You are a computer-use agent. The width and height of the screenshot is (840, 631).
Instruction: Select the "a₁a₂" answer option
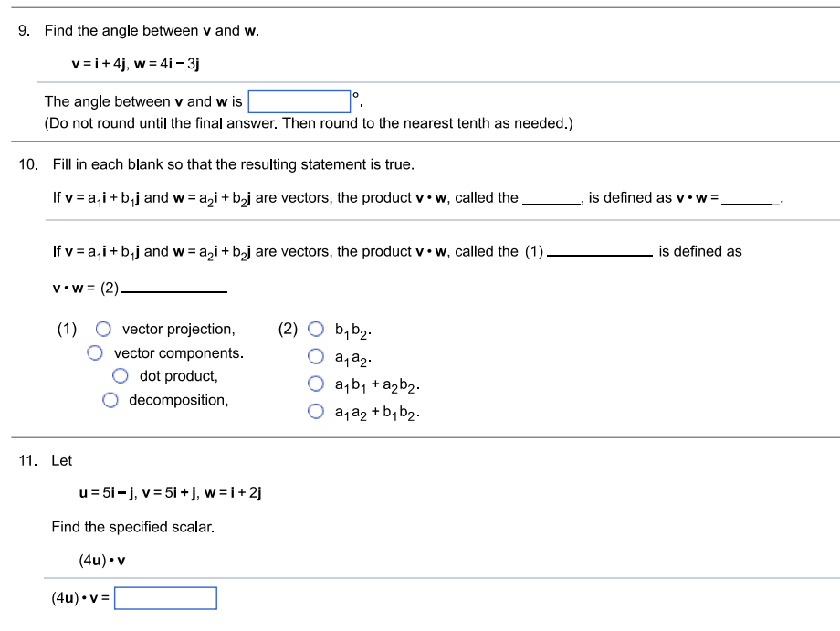[x=316, y=357]
